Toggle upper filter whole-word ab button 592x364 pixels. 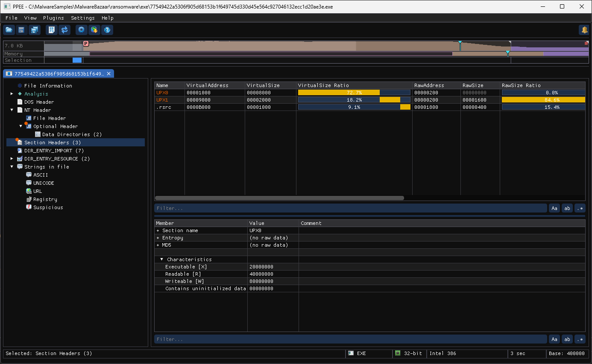pyautogui.click(x=567, y=208)
